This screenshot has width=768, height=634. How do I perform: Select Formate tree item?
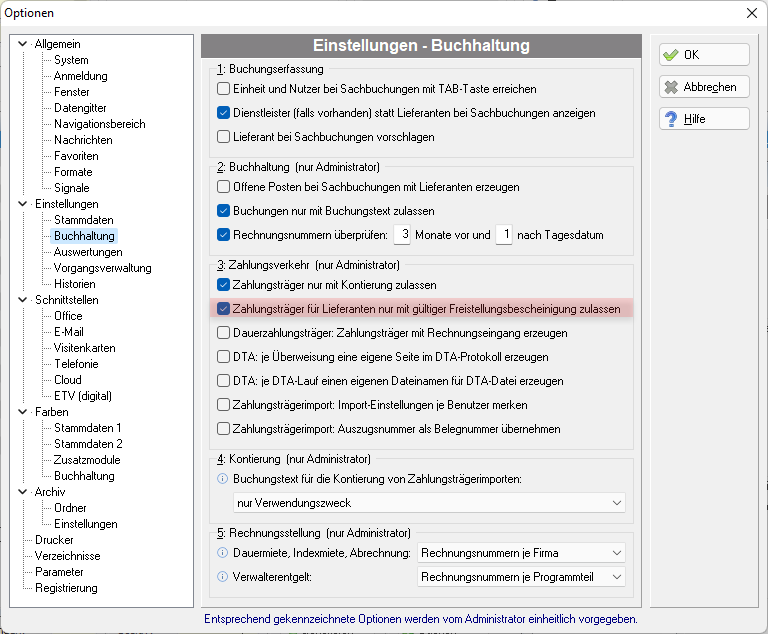coord(73,172)
